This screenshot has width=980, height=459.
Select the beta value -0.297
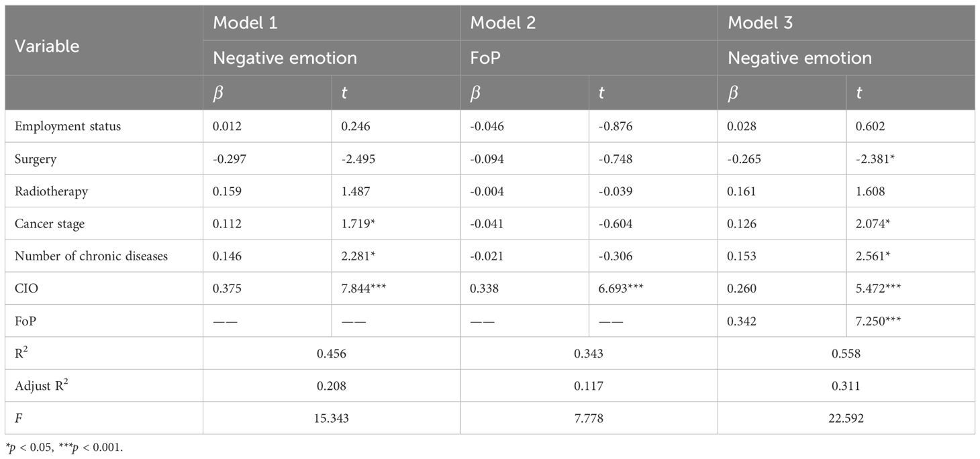[x=226, y=159]
